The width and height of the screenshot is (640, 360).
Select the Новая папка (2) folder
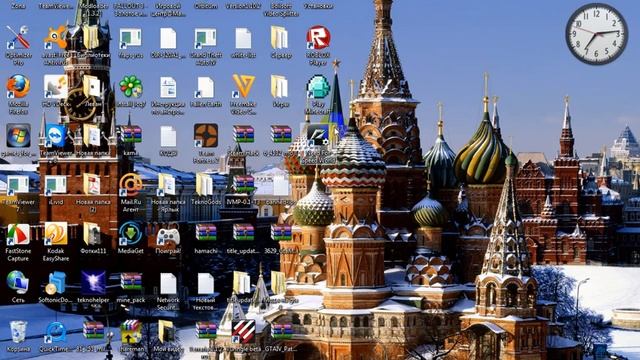click(x=91, y=184)
